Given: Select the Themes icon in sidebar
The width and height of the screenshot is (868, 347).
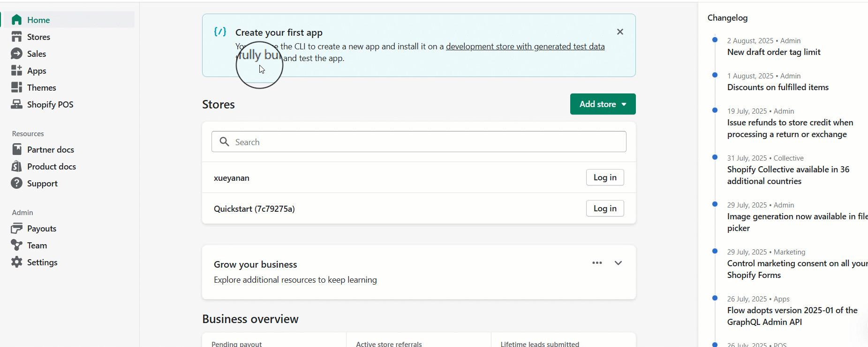Looking at the screenshot, I should coord(17,87).
